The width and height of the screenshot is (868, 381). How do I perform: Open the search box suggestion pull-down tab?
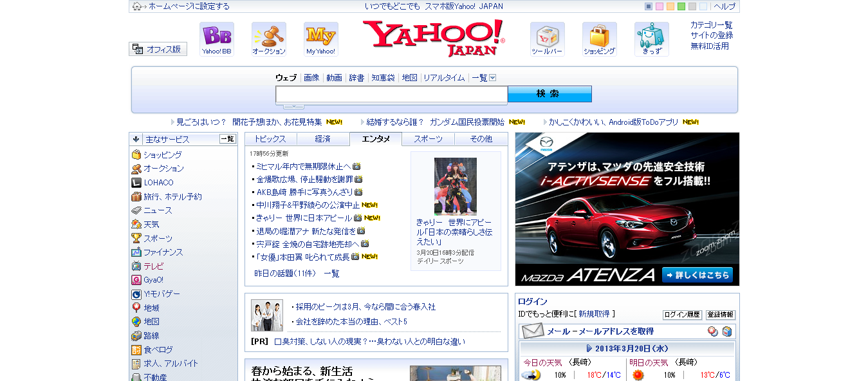[293, 106]
